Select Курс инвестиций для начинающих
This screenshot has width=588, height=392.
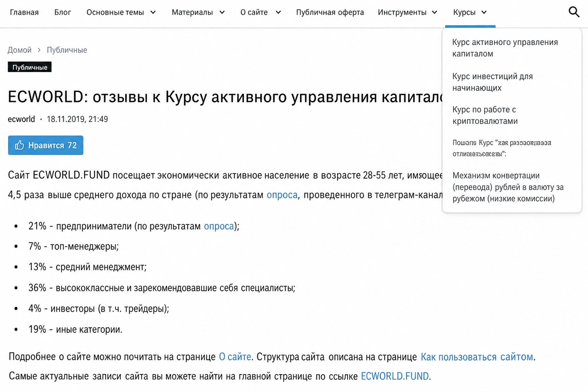pos(492,82)
